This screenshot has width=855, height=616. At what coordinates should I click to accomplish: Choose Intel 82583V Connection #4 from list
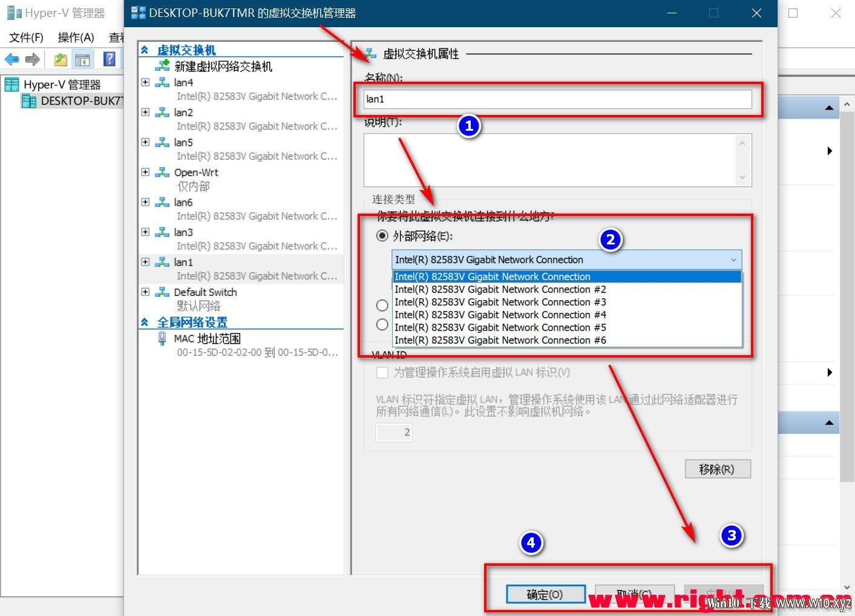tap(567, 315)
